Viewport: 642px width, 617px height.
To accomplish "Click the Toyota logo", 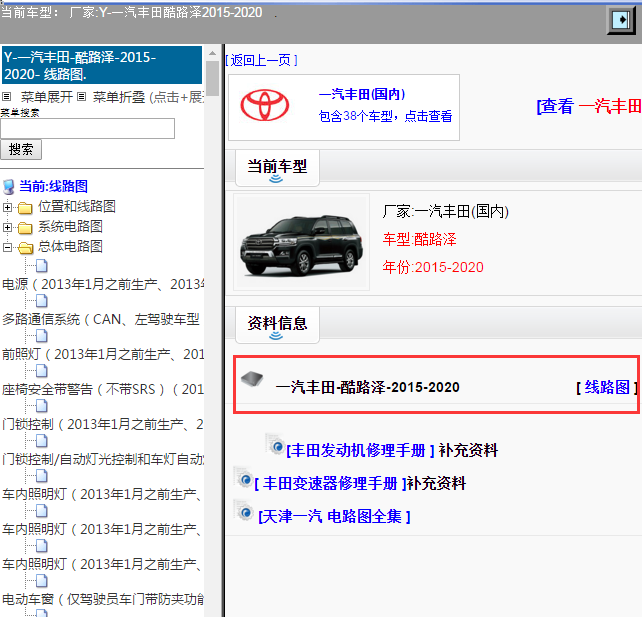I will (264, 106).
